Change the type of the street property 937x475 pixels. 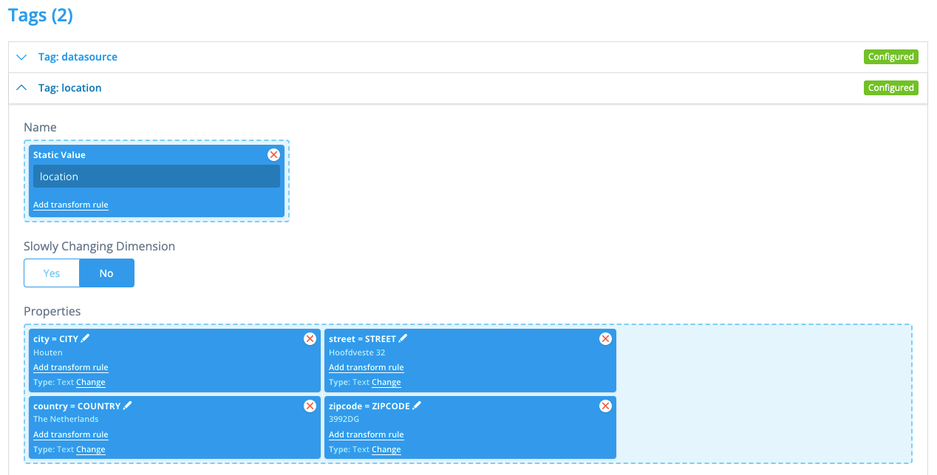pyautogui.click(x=386, y=382)
